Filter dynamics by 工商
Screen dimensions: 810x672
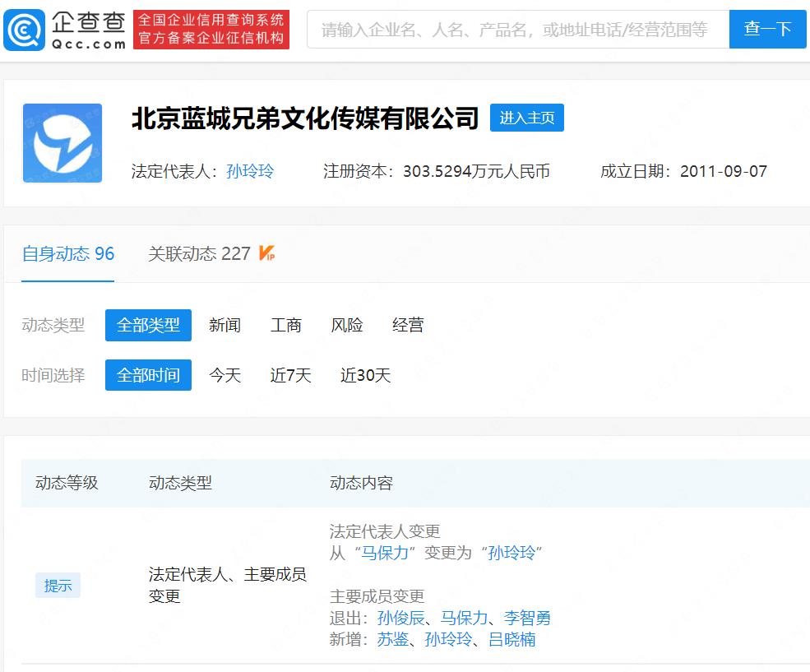pos(285,326)
